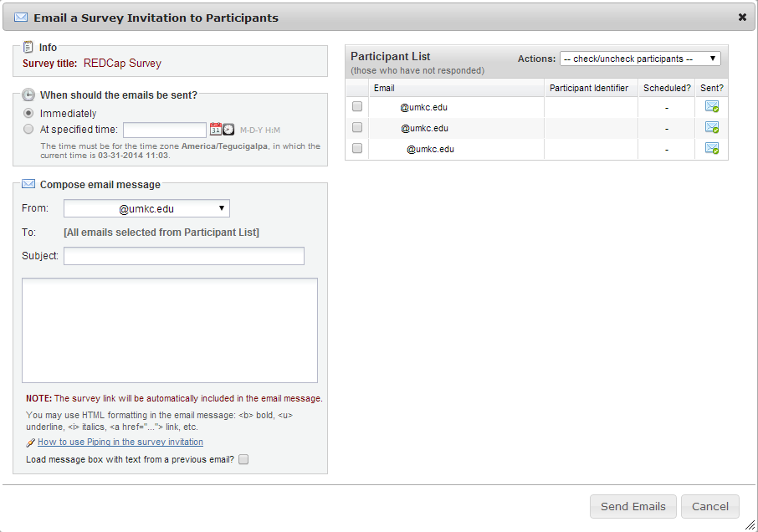Focus the Subject input field
Viewport: 758px width, 532px height.
184,256
